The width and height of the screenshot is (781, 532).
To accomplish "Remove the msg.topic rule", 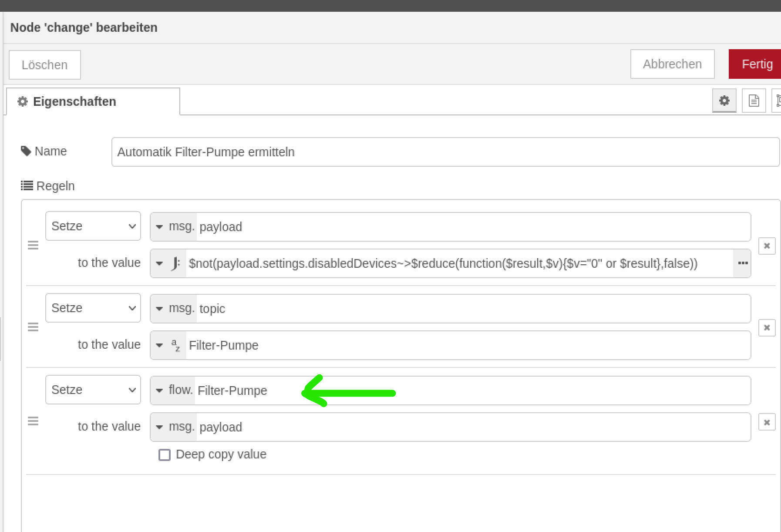I will click(x=767, y=327).
